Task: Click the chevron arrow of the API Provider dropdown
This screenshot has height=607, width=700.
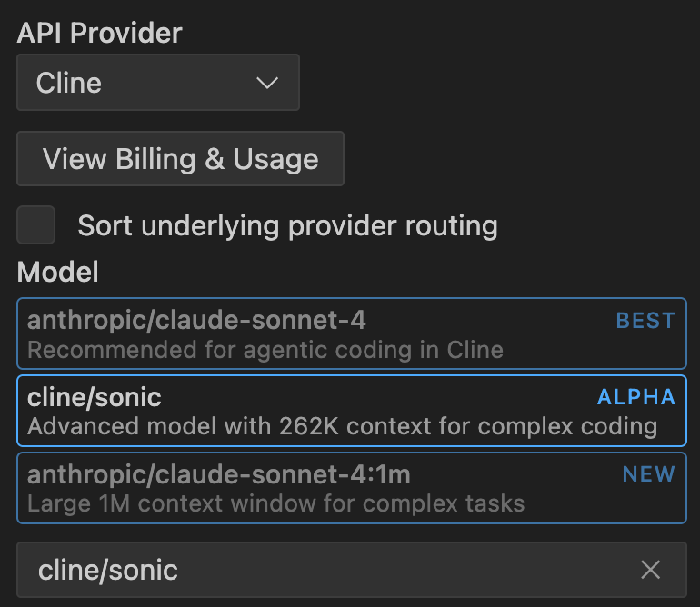Action: pyautogui.click(x=266, y=84)
